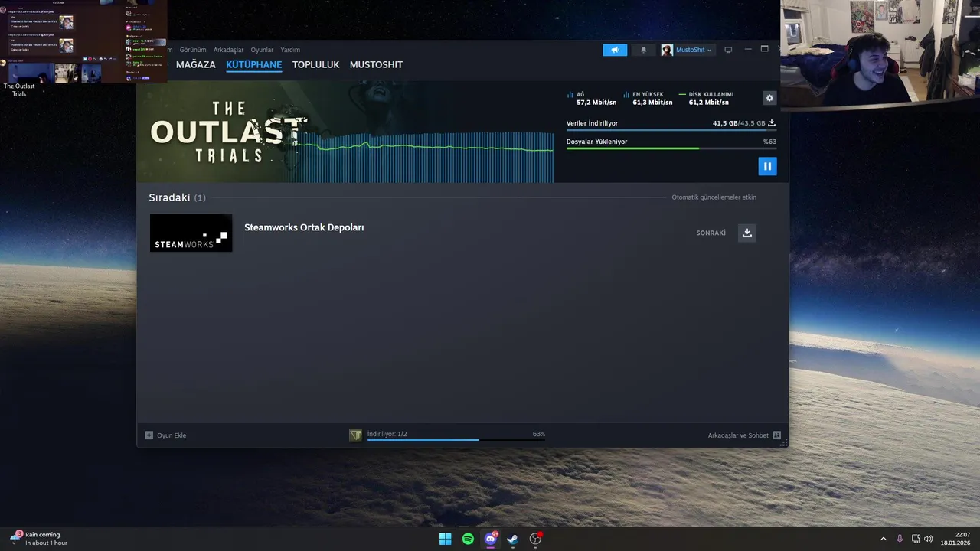Click the download size icon beside 43,5 GB
Viewport: 980px width, 551px height.
coord(772,123)
